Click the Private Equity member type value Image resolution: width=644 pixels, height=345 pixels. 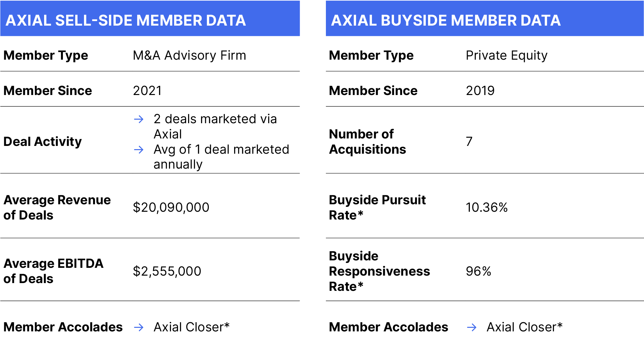click(507, 55)
